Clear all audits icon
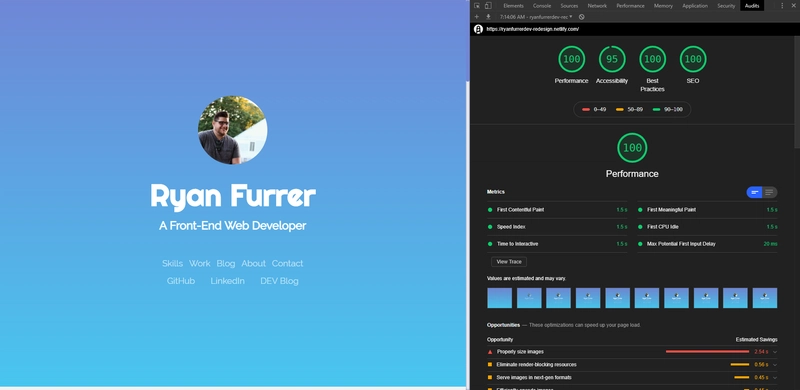Viewport: 800px width, 390px height. coord(582,17)
